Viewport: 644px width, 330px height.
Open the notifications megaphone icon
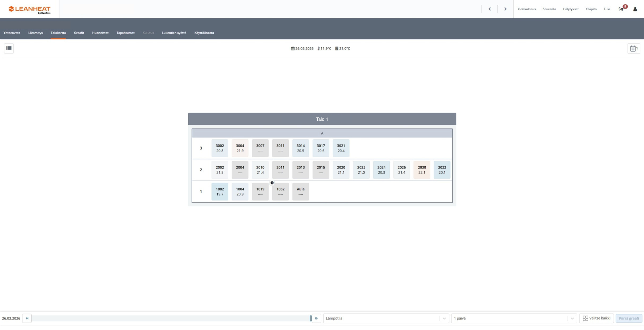pos(621,9)
